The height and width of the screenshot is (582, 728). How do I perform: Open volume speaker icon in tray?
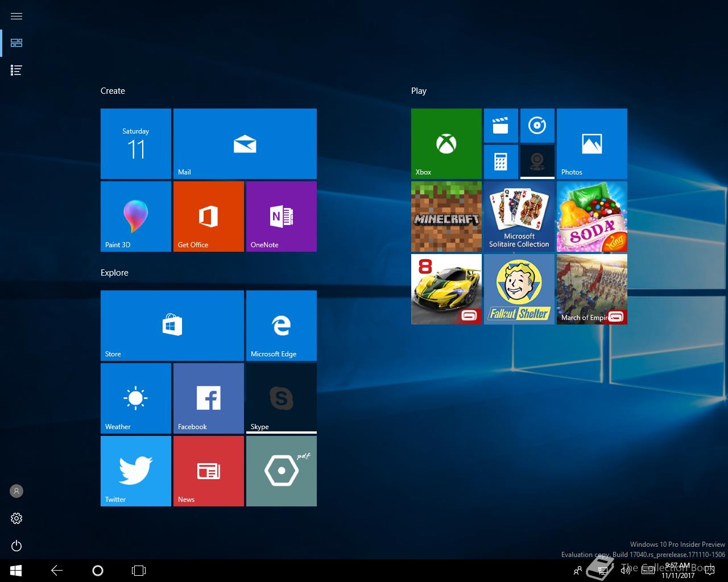click(626, 571)
